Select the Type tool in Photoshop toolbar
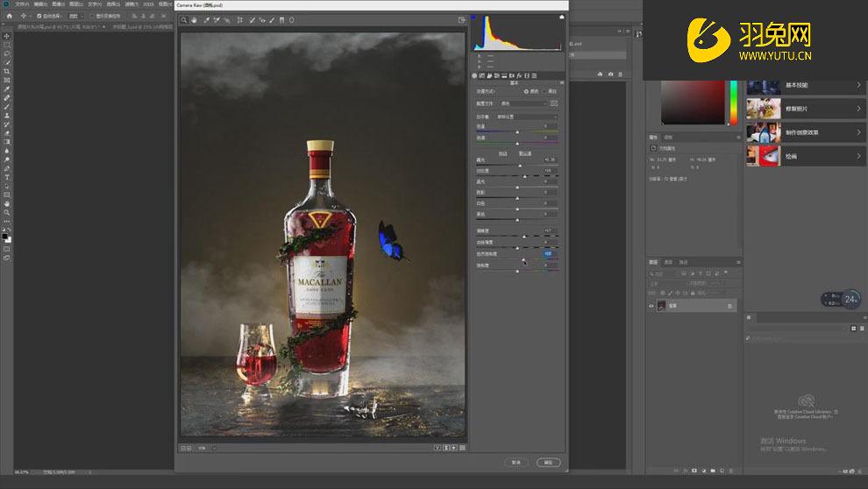This screenshot has height=489, width=868. (7, 178)
